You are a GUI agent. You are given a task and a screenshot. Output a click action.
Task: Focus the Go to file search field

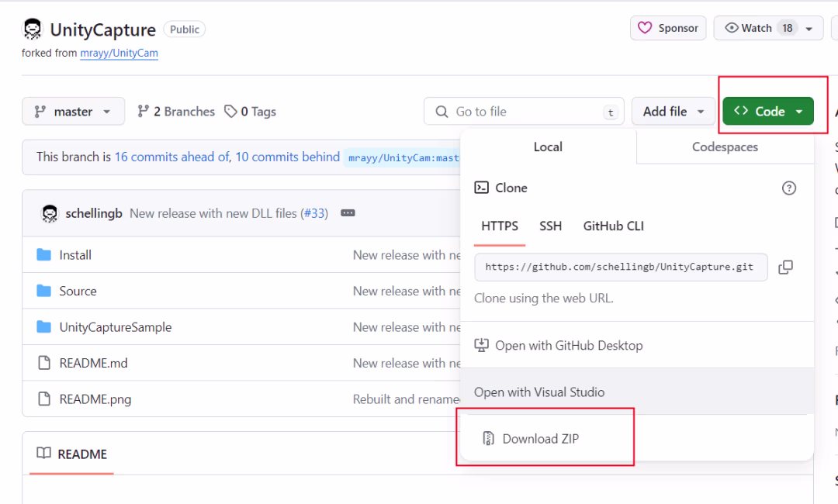point(524,112)
